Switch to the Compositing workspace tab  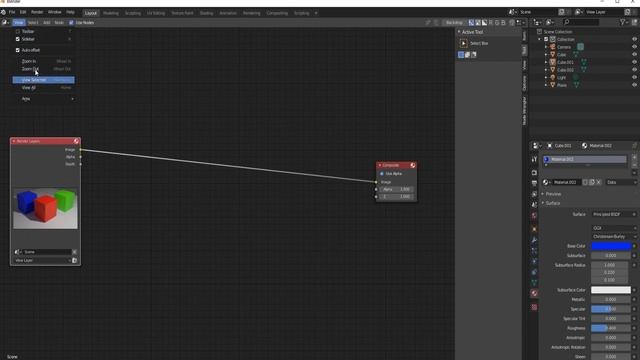(x=277, y=13)
